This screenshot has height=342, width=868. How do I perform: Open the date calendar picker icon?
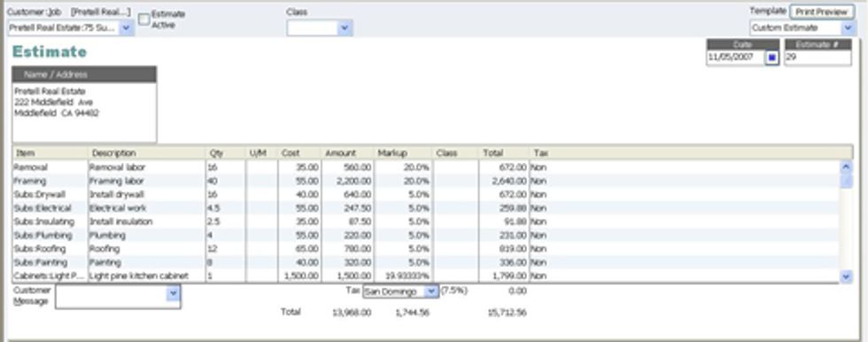[x=772, y=58]
